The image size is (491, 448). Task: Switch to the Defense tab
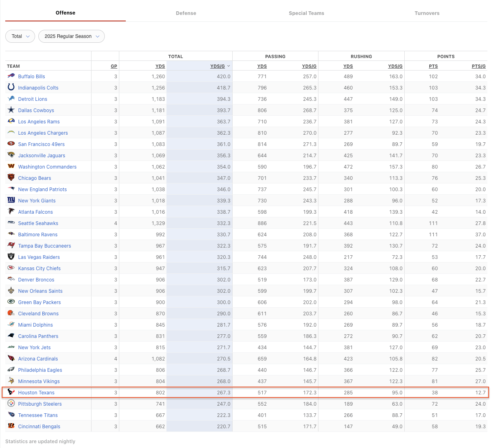186,13
